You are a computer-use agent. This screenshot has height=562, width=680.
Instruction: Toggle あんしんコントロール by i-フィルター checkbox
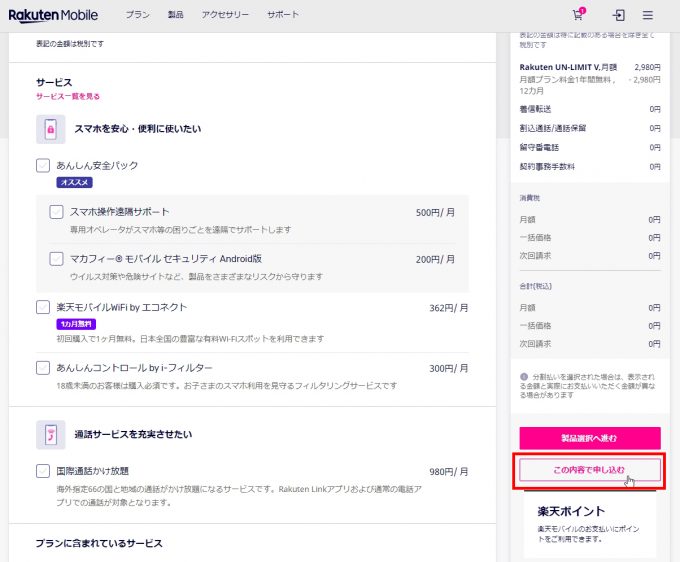(x=43, y=368)
